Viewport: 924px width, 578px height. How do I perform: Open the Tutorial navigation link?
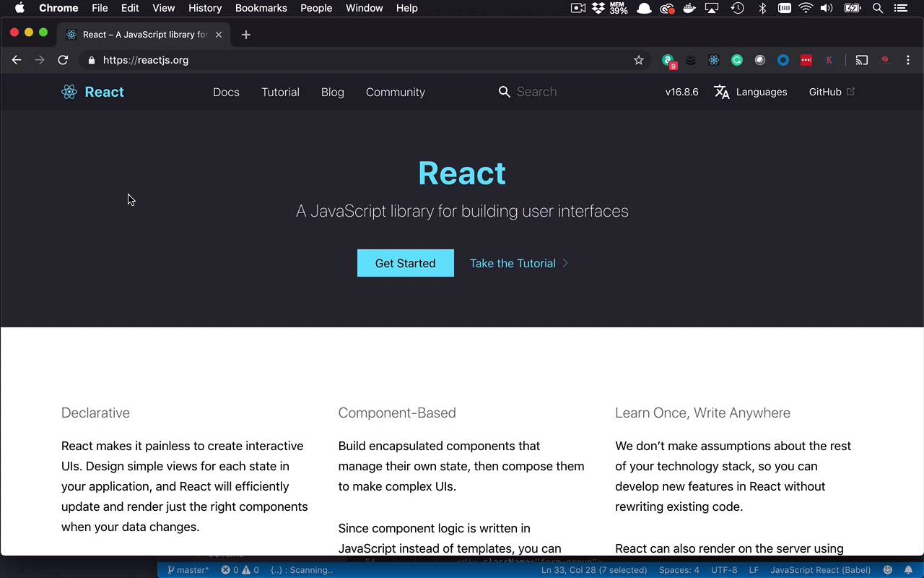click(280, 92)
